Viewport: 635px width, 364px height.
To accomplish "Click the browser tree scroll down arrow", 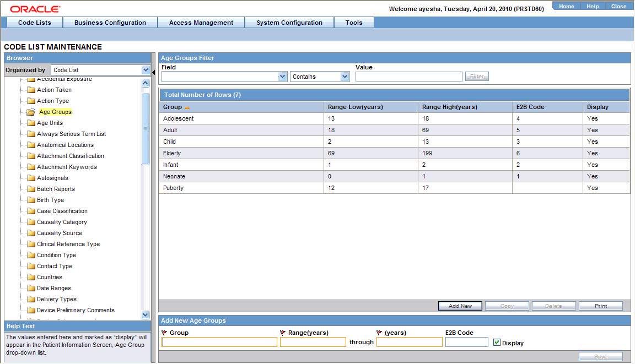I will coord(146,314).
